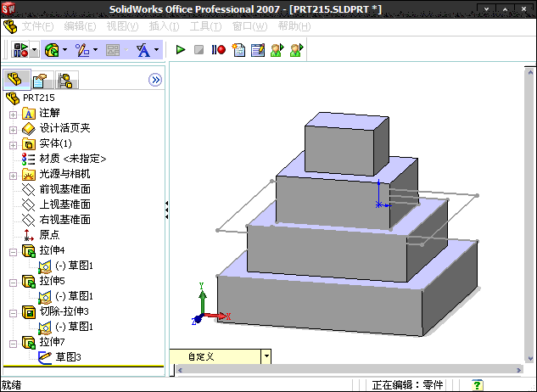Open dropdown arrow beside Features toolbar icon

point(65,50)
